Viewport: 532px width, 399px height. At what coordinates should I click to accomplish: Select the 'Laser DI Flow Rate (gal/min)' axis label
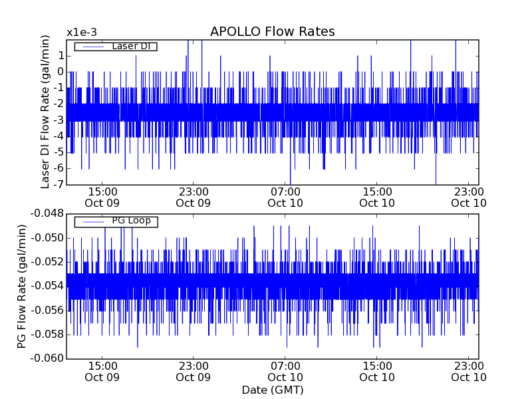[x=45, y=112]
